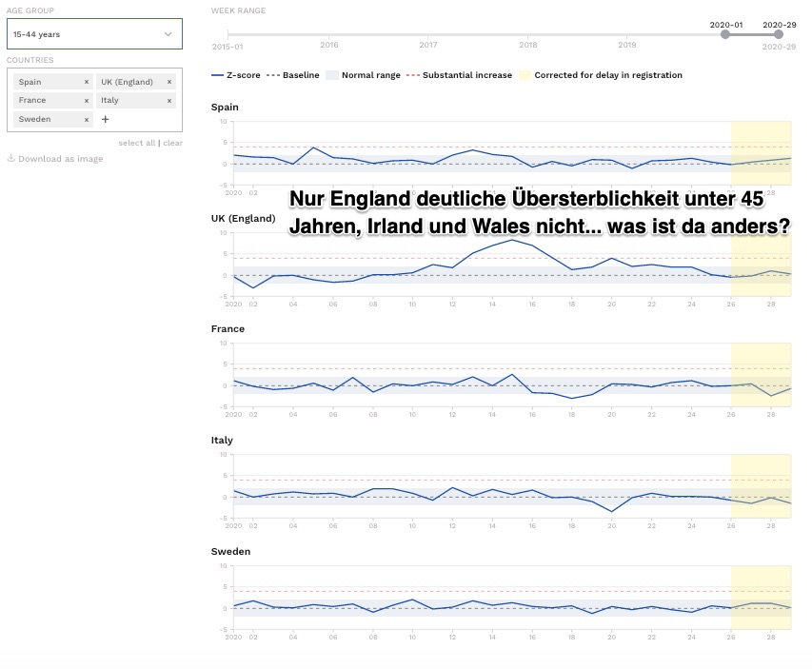
Task: Click the WEEK RANGE label
Action: (x=238, y=10)
